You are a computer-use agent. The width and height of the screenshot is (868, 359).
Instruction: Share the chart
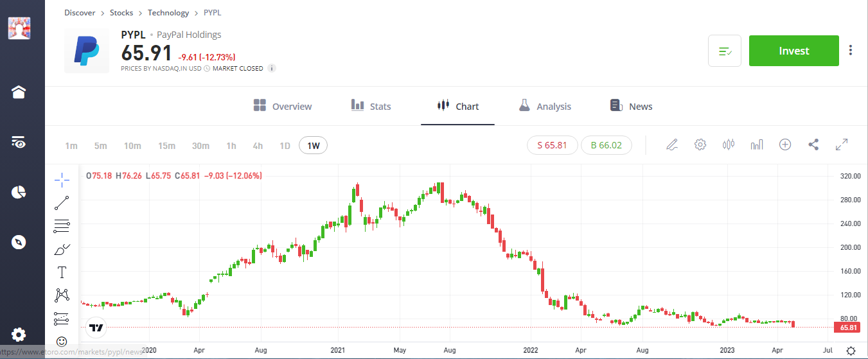tap(813, 144)
